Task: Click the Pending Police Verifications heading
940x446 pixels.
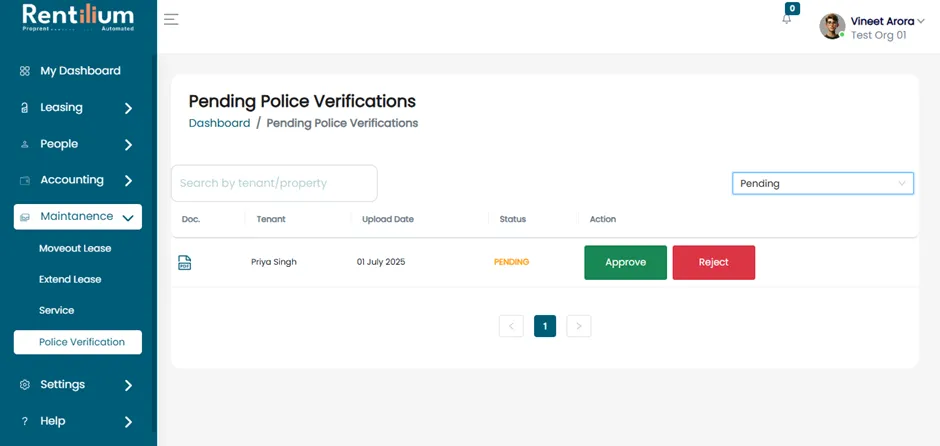Action: [302, 101]
